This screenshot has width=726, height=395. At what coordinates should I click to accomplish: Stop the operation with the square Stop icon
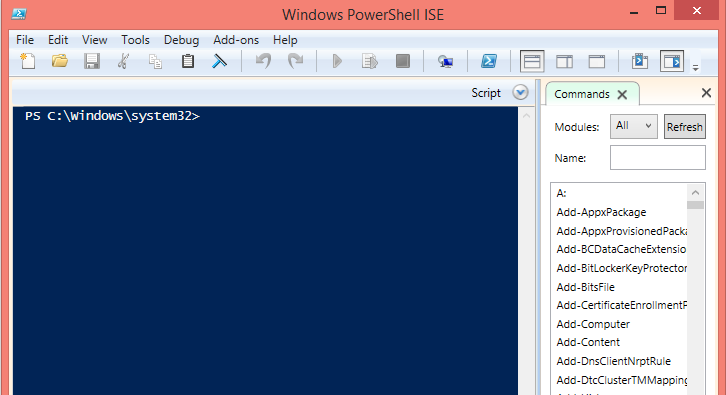pyautogui.click(x=402, y=61)
